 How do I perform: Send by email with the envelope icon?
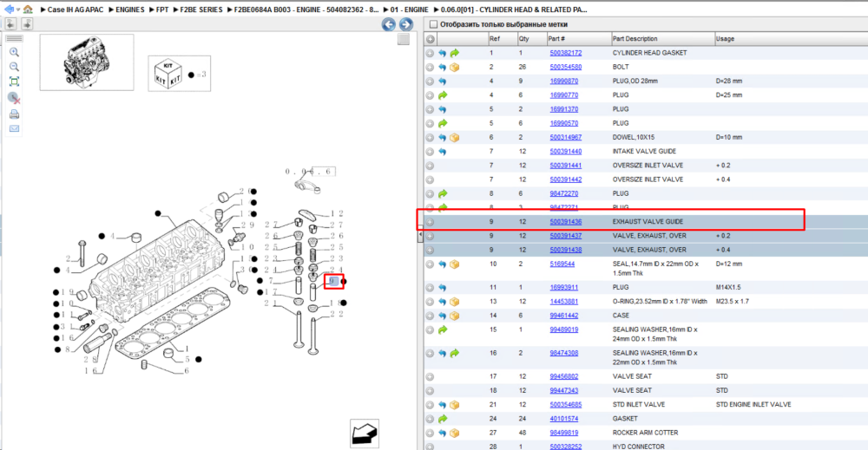(15, 129)
